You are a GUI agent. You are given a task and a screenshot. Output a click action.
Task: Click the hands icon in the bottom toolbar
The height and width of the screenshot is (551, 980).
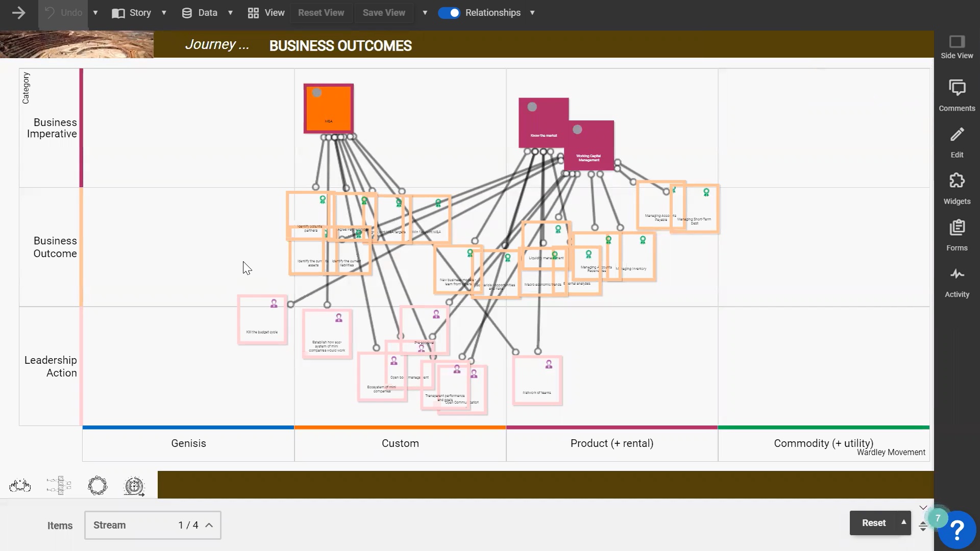20,486
